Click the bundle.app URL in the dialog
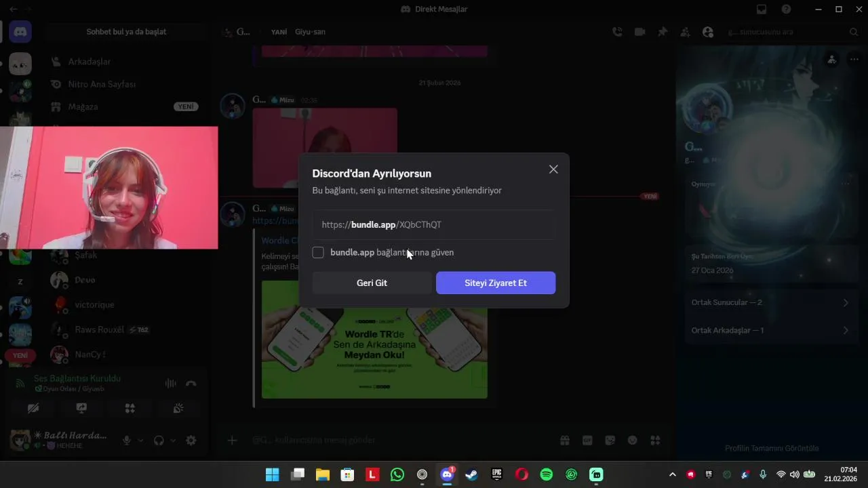 (x=382, y=224)
